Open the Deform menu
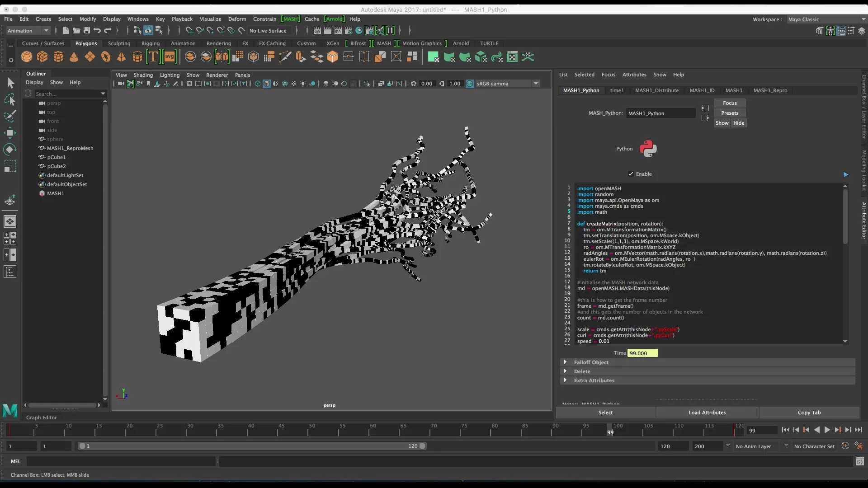868x488 pixels. click(237, 19)
